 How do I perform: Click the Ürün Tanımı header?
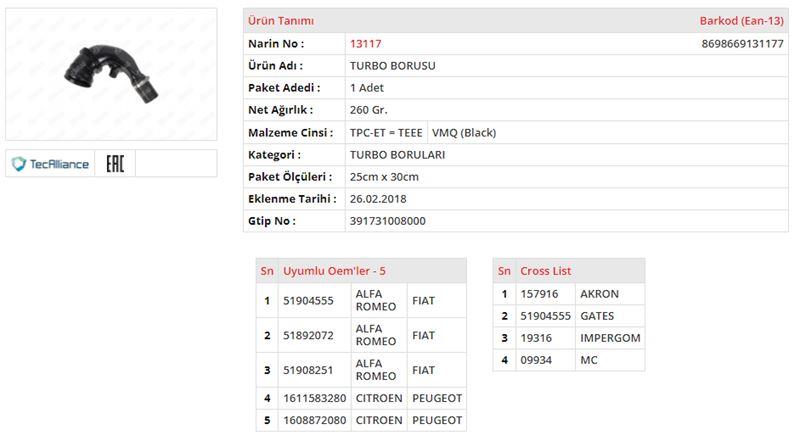(x=281, y=21)
